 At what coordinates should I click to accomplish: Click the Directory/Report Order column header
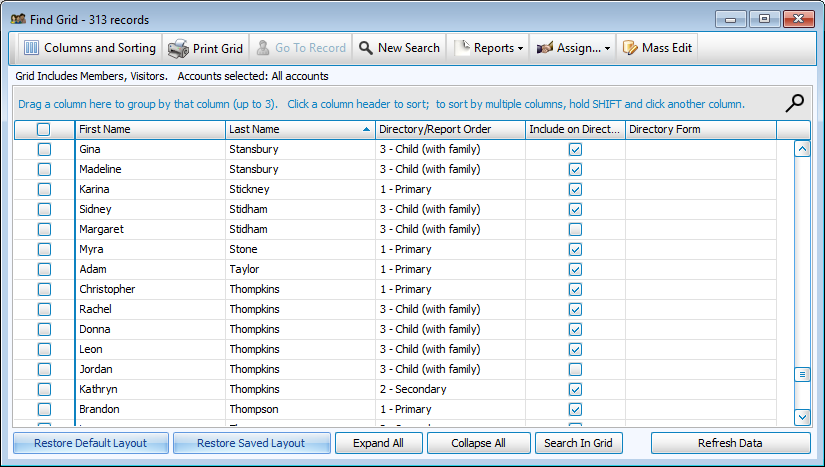(x=450, y=129)
